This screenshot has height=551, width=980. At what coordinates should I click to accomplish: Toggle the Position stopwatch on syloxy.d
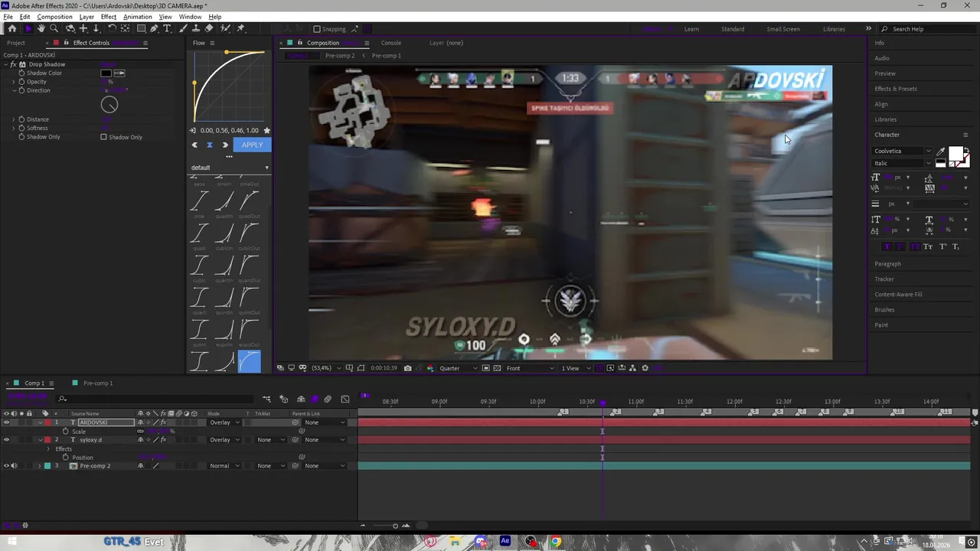pyautogui.click(x=66, y=458)
